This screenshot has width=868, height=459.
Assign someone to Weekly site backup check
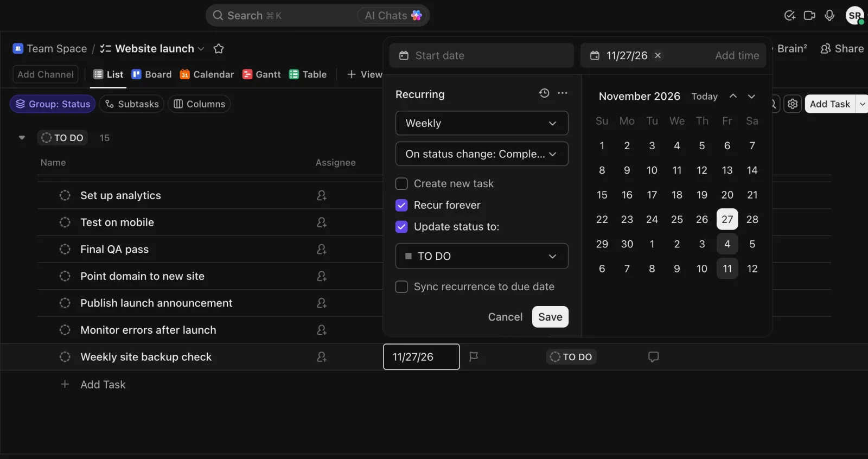tap(322, 357)
